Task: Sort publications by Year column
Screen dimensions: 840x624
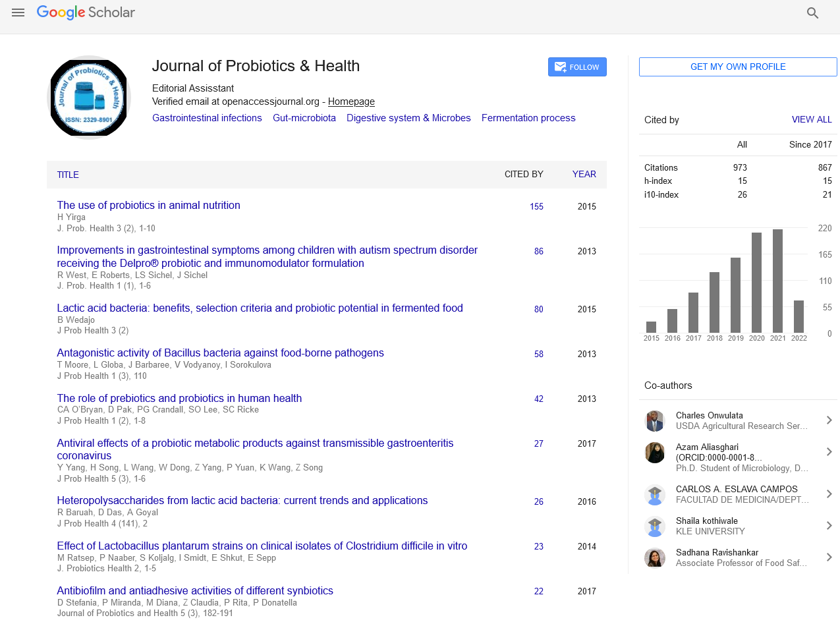Action: 584,175
